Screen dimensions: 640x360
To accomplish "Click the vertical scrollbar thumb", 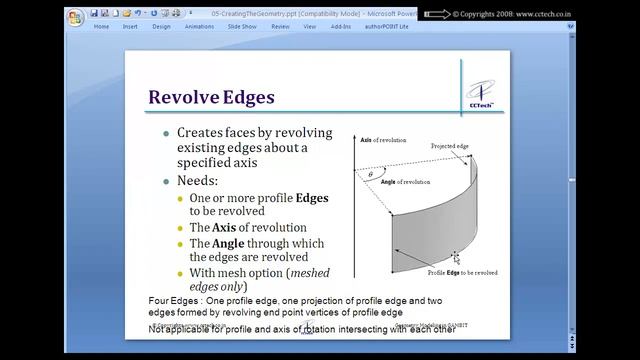I will tap(572, 180).
